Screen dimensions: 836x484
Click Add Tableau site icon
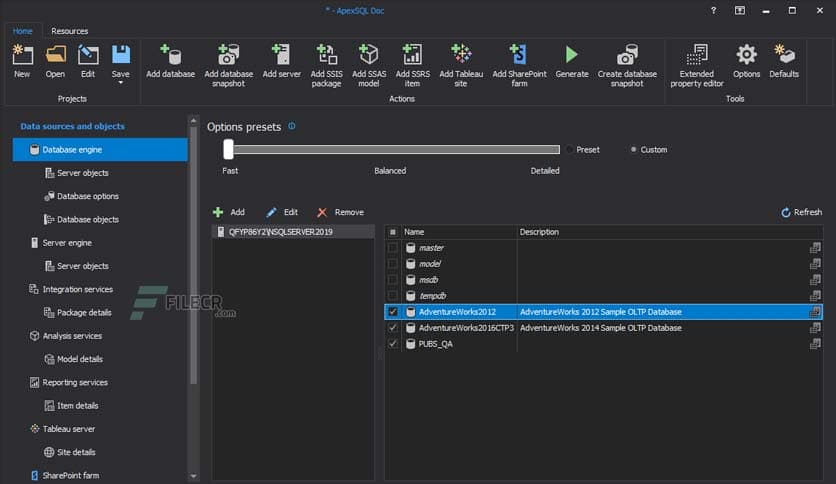[461, 66]
